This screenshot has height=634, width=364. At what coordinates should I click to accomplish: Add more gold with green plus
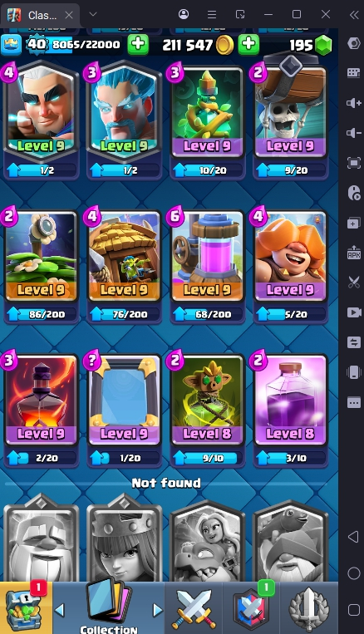(248, 45)
